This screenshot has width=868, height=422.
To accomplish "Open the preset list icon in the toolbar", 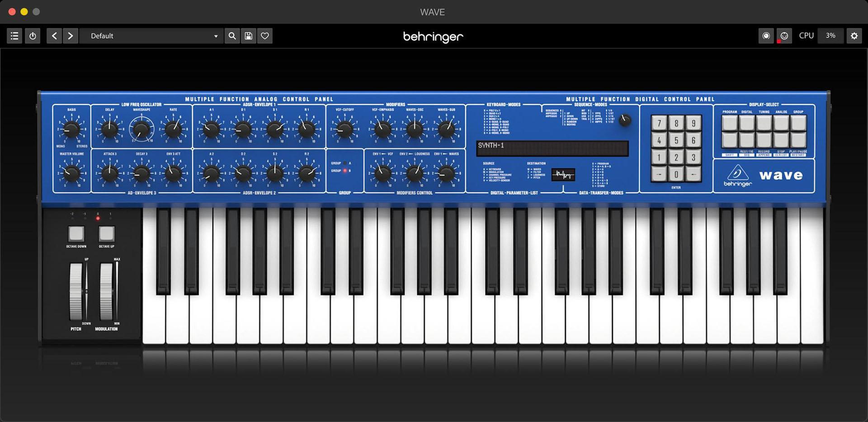I will [x=14, y=36].
